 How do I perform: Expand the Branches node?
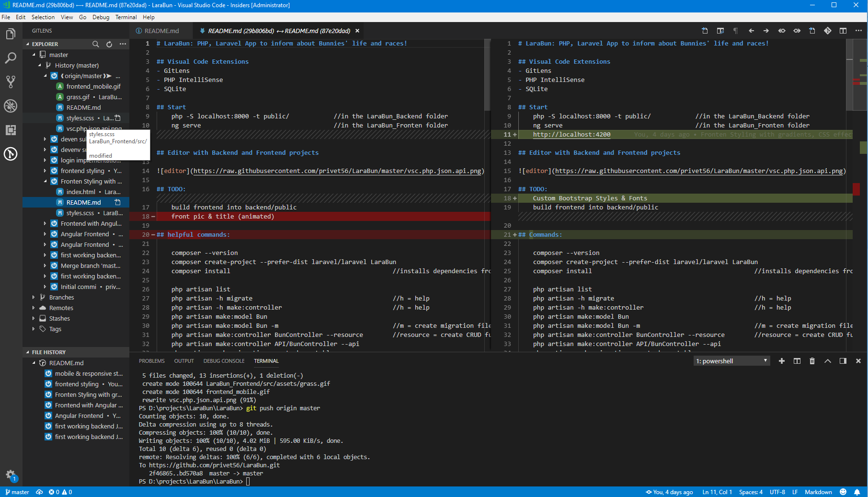pos(34,297)
